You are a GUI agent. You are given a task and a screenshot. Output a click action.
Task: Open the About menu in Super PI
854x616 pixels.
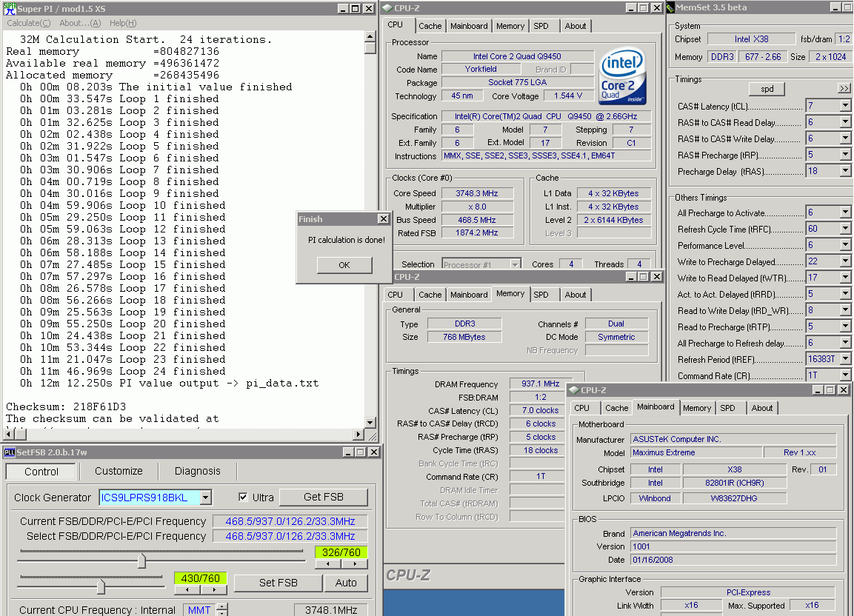pos(80,23)
